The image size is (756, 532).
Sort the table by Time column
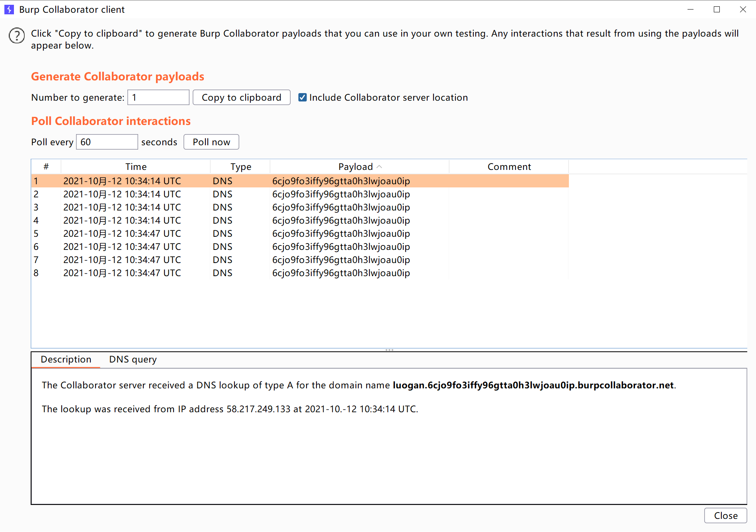click(x=136, y=167)
